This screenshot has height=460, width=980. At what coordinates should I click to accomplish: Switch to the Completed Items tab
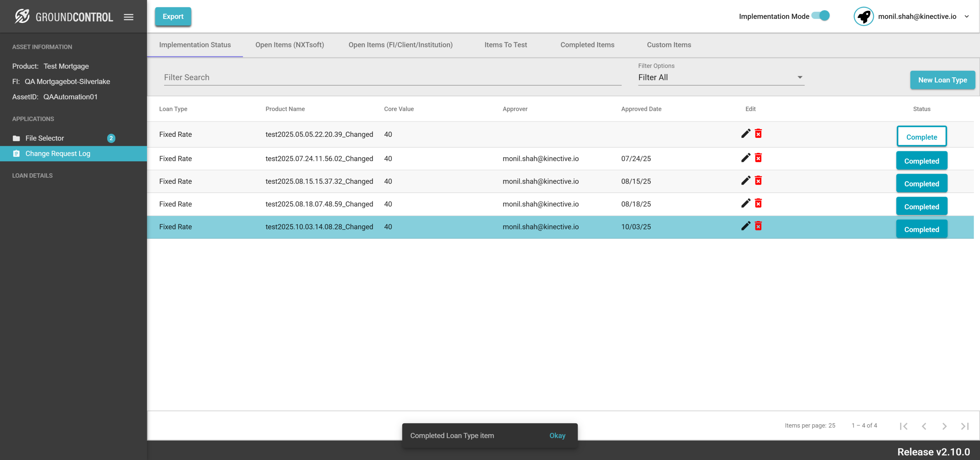click(x=587, y=45)
